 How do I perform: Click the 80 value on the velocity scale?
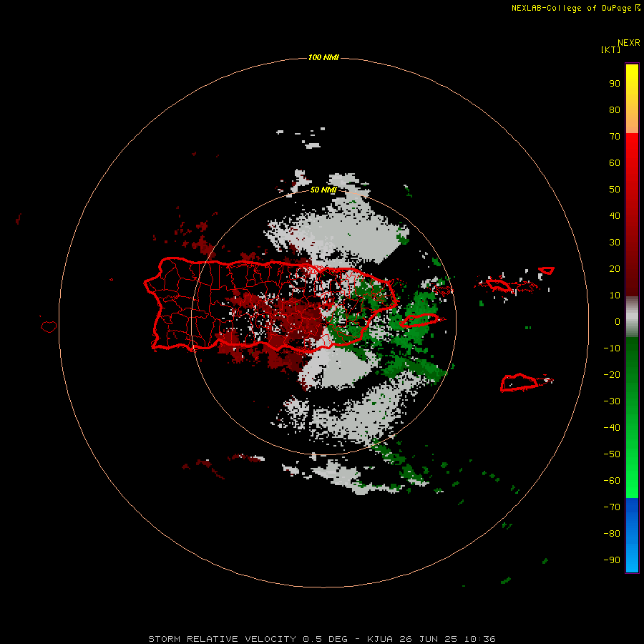tap(615, 110)
